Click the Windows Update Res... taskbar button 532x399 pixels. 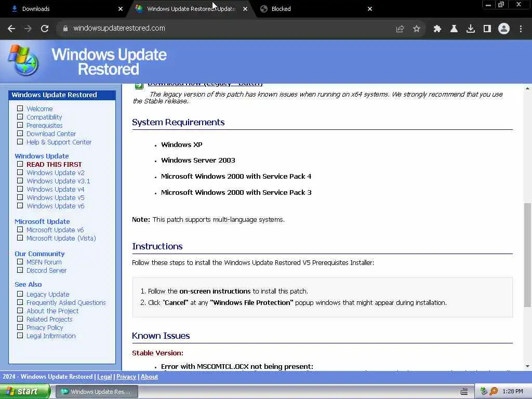click(97, 392)
